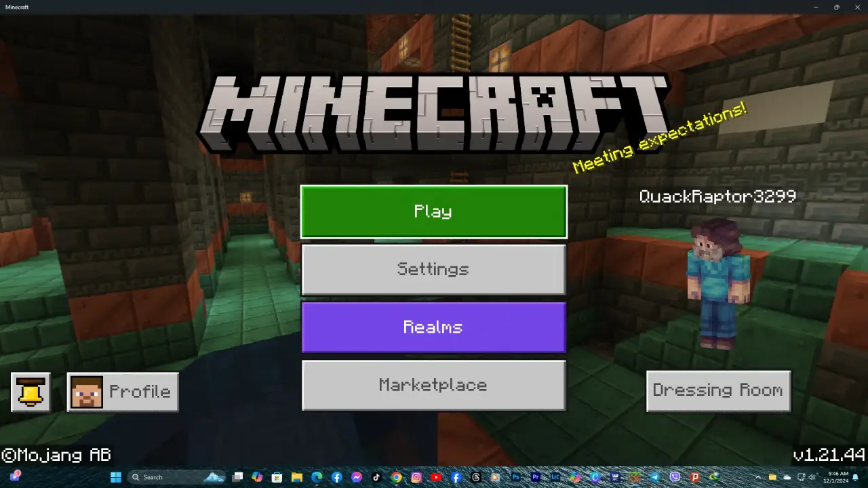Open Task View on the taskbar
This screenshot has height=488, width=868.
tap(237, 477)
